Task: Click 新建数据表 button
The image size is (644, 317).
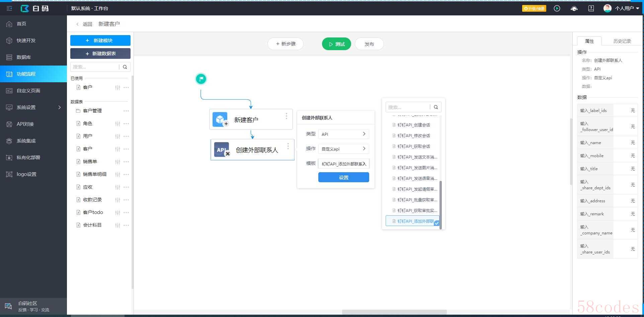Action: 100,54
